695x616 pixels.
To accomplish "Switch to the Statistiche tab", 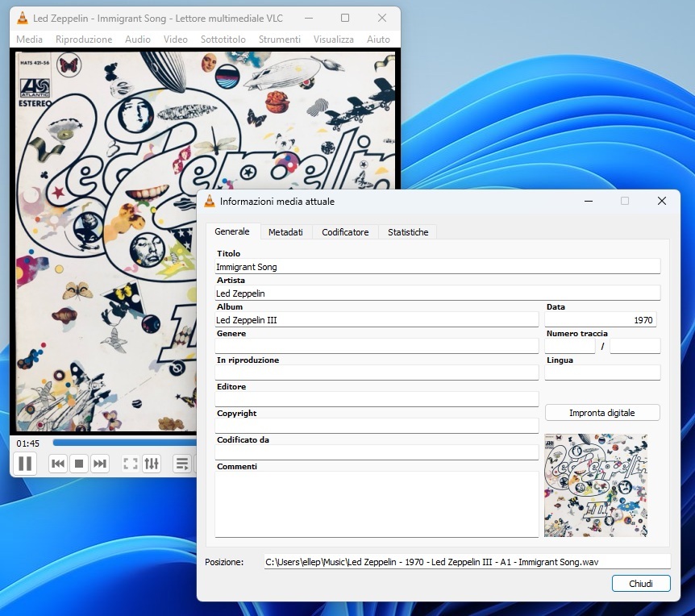I will (408, 232).
